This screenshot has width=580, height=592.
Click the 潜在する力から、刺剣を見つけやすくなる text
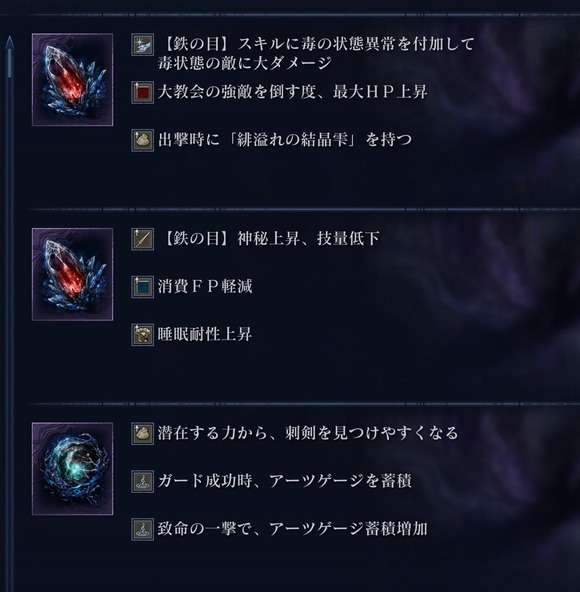[x=308, y=433]
